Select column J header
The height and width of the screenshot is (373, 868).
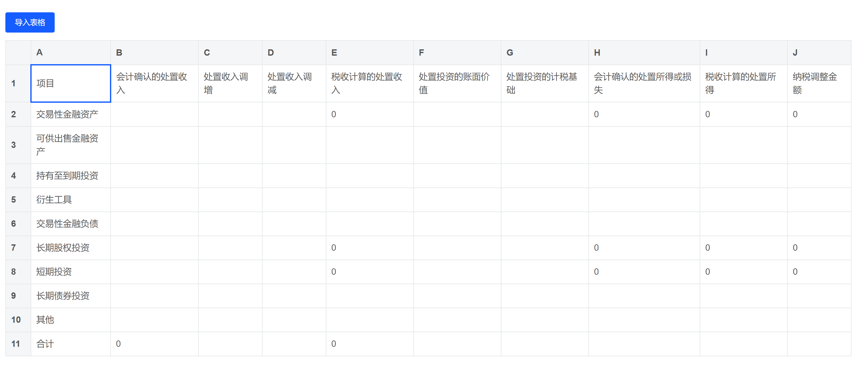click(818, 52)
